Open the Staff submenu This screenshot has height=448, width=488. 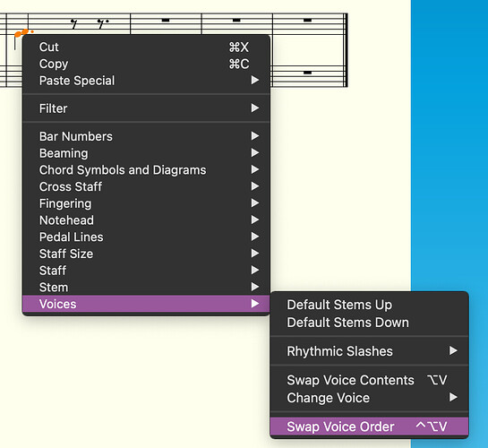[x=146, y=271]
